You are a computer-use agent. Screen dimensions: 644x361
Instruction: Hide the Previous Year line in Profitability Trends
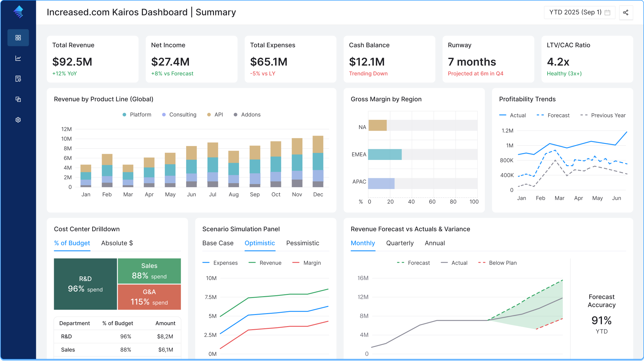(x=603, y=115)
